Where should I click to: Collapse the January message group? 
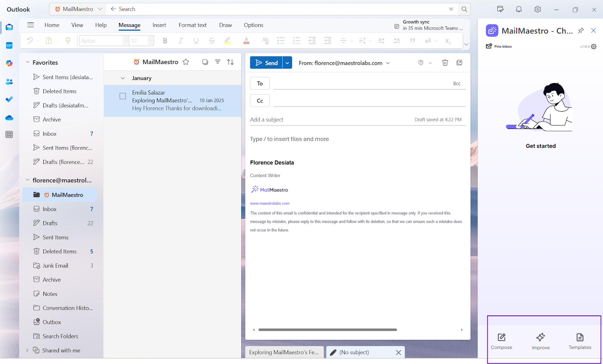point(122,78)
